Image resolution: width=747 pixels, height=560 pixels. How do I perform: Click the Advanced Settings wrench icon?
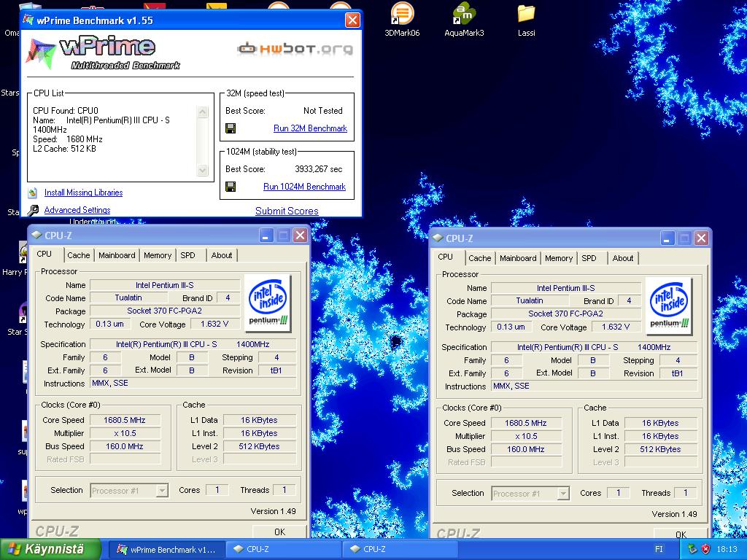pos(33,210)
